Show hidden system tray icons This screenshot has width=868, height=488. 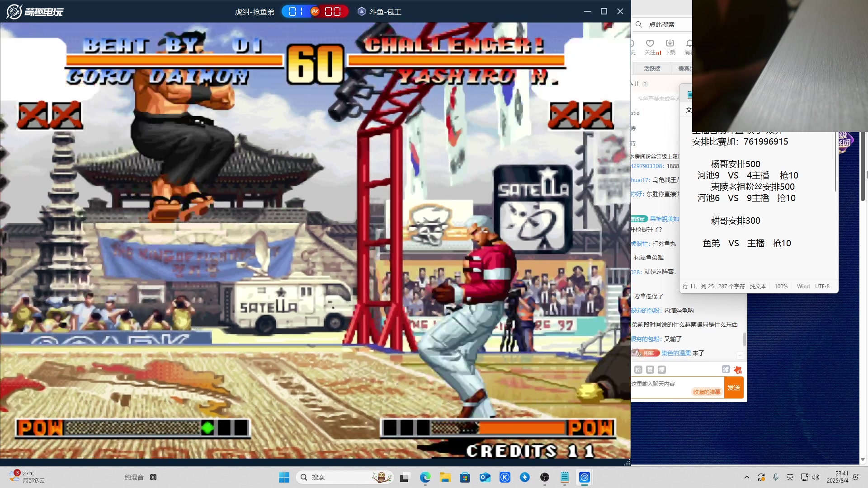(747, 477)
